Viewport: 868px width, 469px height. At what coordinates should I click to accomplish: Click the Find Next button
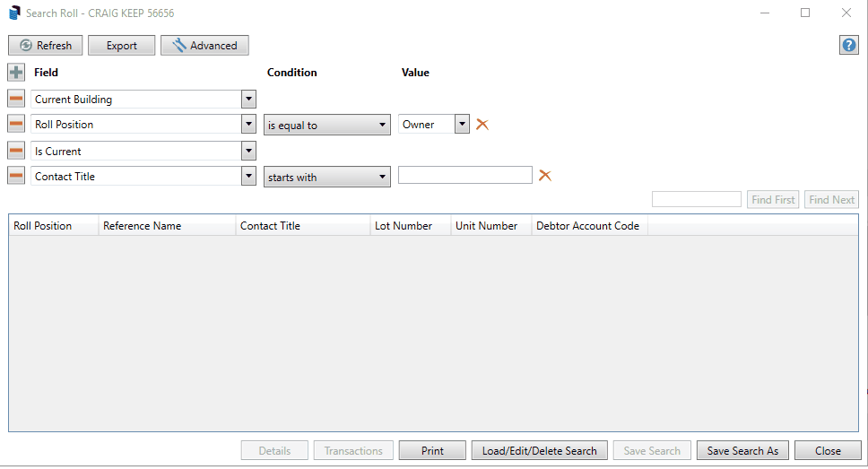click(831, 199)
